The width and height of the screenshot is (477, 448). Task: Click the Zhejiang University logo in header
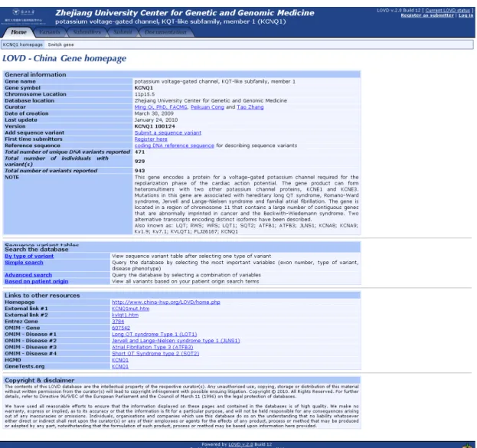(x=24, y=17)
